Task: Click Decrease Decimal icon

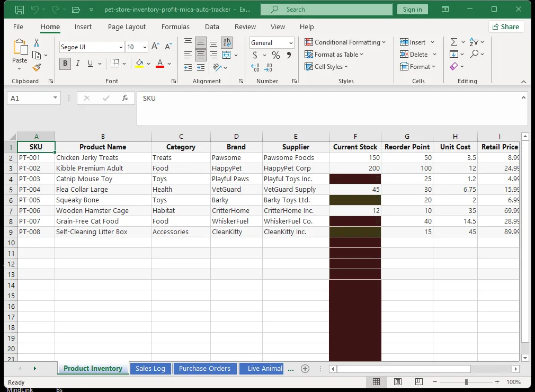Action: 268,68
